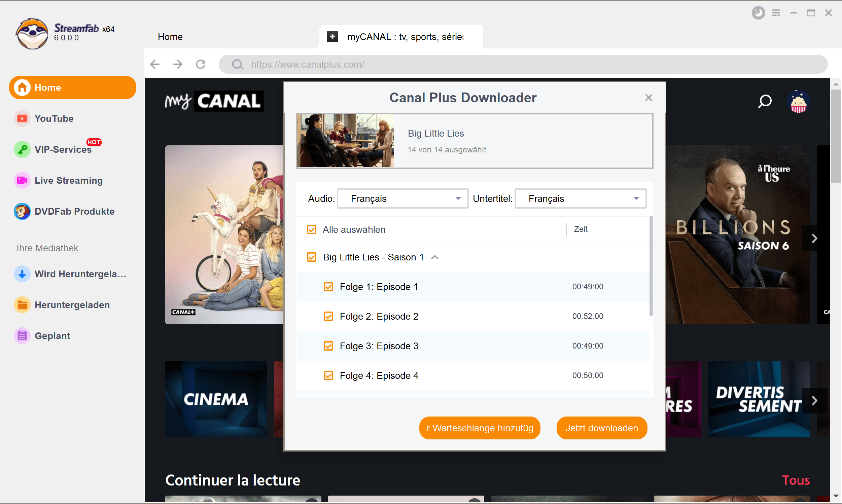
Task: Uncheck Folge 3: Episode 3
Action: (328, 346)
